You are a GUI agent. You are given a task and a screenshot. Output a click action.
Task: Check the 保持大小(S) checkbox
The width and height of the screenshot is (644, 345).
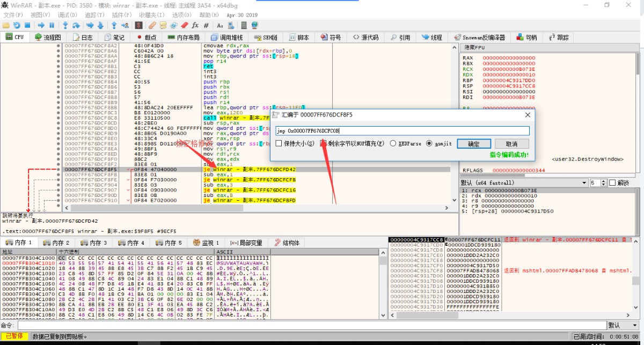[279, 143]
